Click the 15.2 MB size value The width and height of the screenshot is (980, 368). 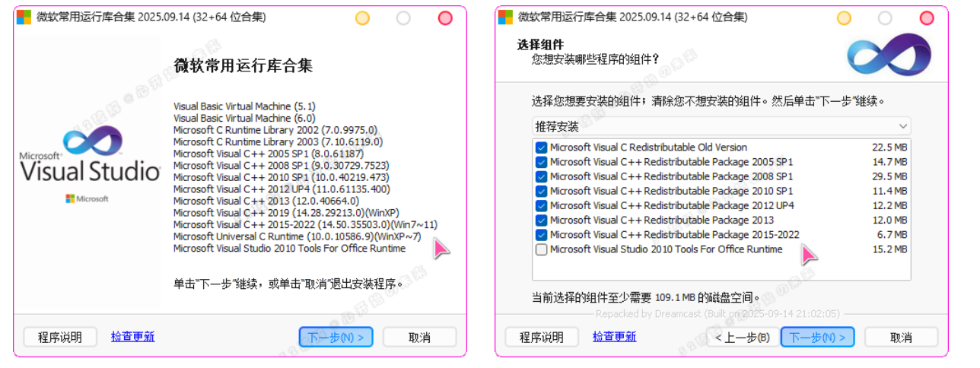click(889, 249)
